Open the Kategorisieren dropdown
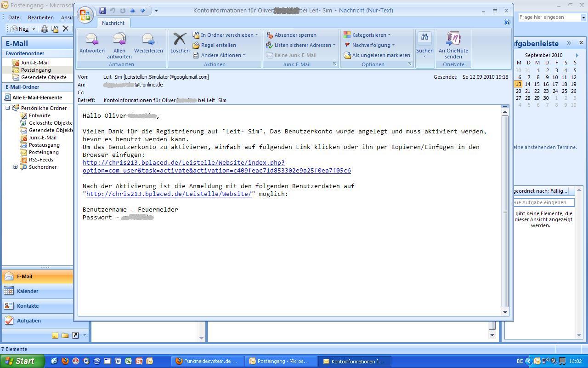Screen dimensions: 588x368 click(x=367, y=35)
